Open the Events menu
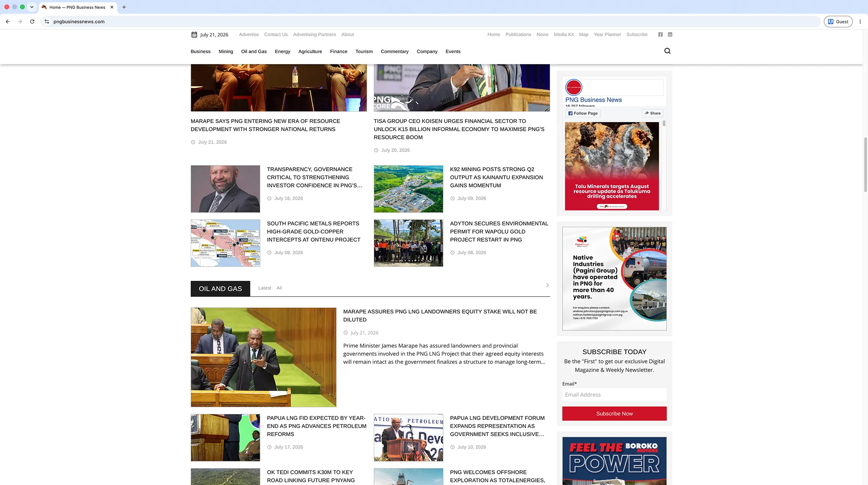The width and height of the screenshot is (868, 485). pos(453,51)
